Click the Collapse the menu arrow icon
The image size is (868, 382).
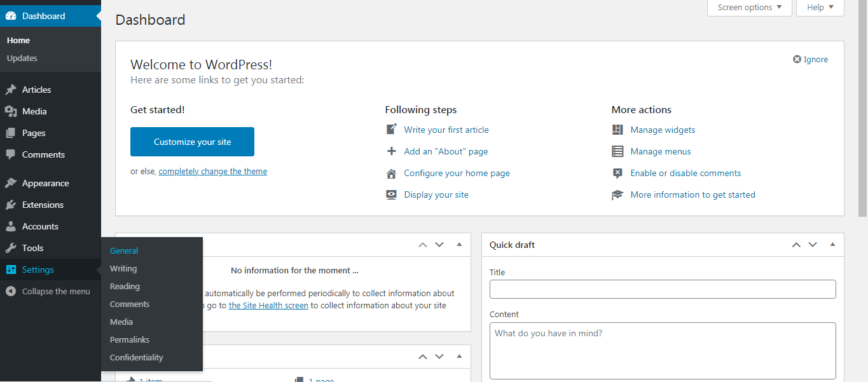point(11,291)
